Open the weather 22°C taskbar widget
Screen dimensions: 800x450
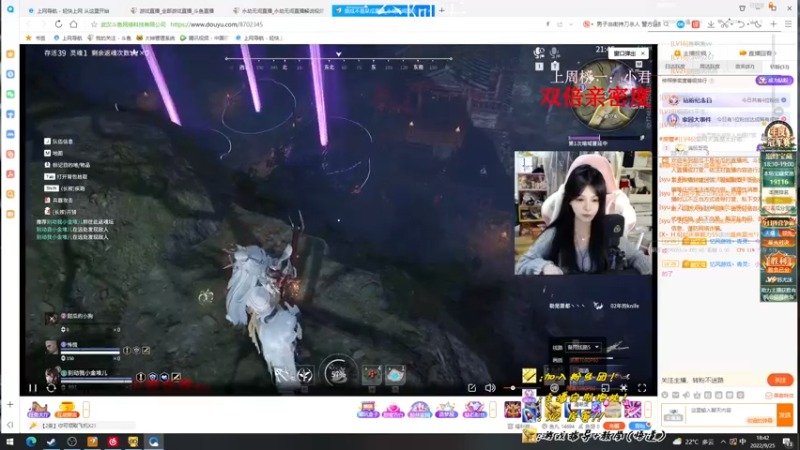(x=694, y=442)
